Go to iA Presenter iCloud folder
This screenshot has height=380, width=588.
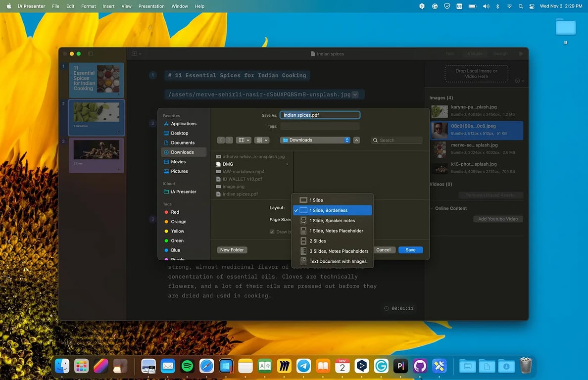click(x=183, y=191)
